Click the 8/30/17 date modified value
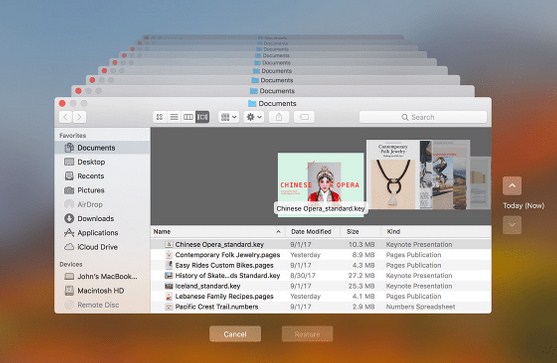557x363 pixels. pyautogui.click(x=303, y=275)
